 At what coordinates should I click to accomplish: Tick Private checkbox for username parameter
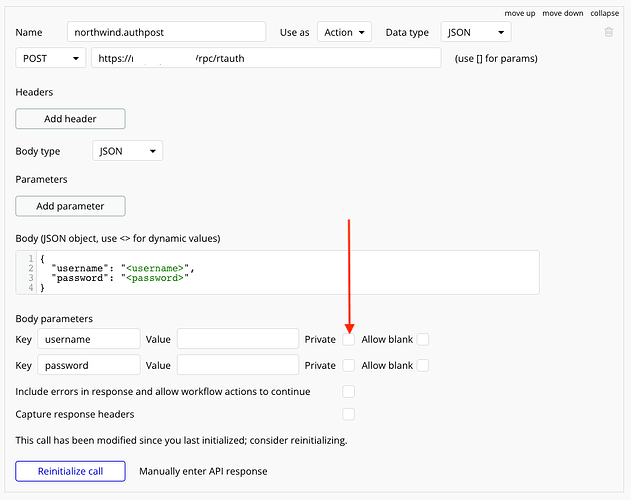348,339
